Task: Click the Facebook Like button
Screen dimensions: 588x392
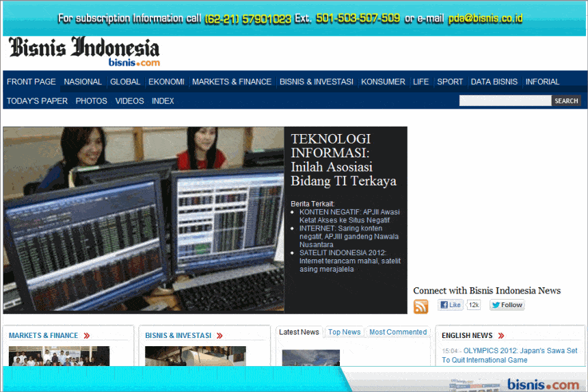Action: [451, 305]
